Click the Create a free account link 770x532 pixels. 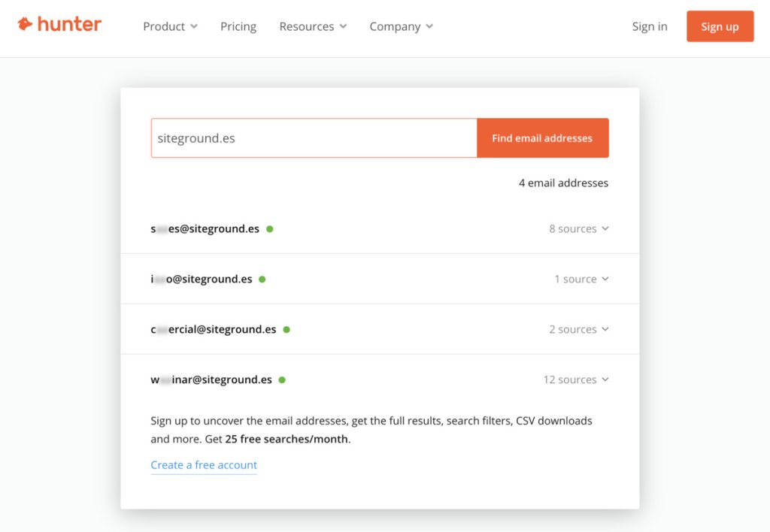point(204,465)
